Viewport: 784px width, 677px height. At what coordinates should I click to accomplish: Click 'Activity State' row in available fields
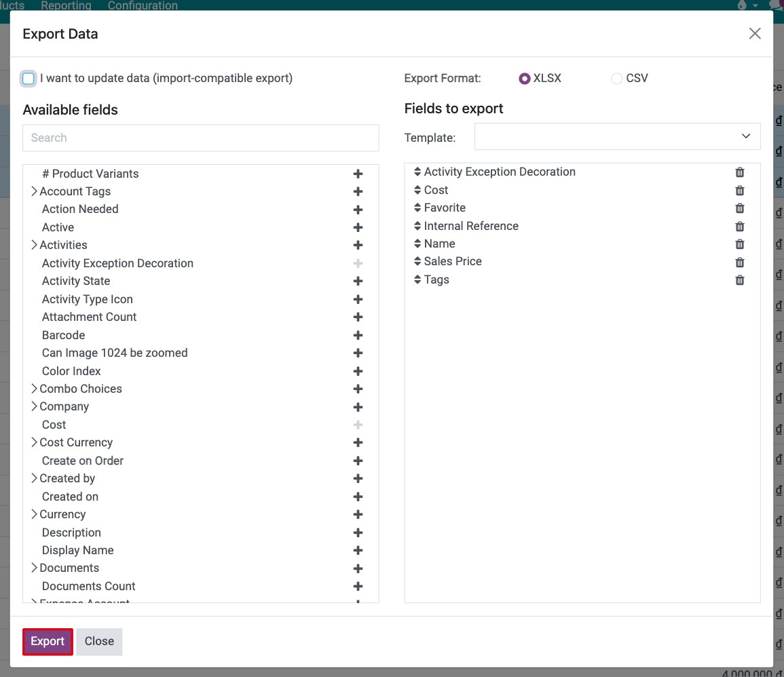[x=200, y=282]
